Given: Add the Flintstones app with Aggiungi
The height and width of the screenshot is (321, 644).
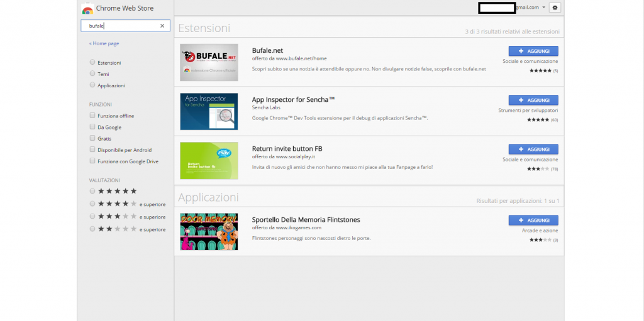Looking at the screenshot, I should pos(533,220).
